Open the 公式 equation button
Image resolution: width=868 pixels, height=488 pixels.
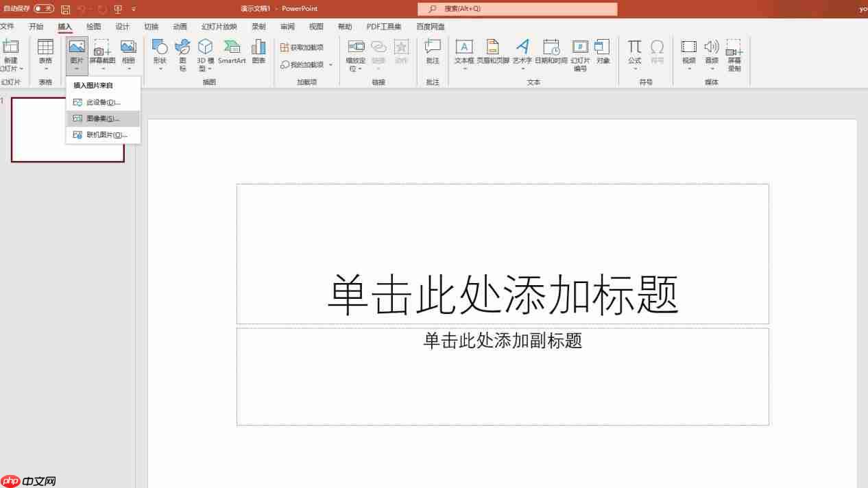(x=635, y=55)
